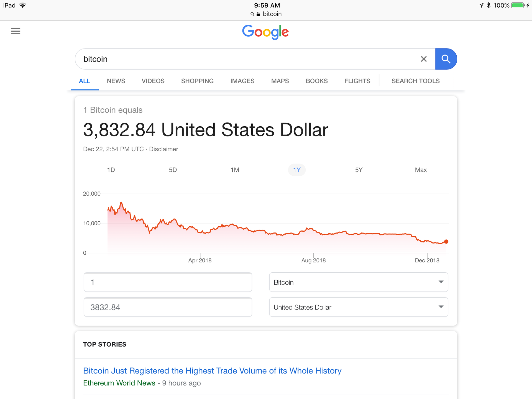Go to the Images tab

click(x=242, y=81)
